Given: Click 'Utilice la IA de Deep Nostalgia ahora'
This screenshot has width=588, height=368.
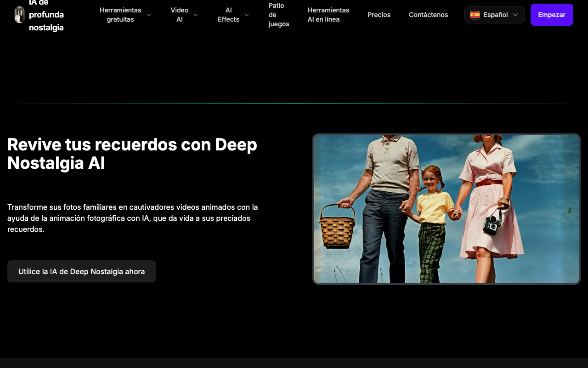Looking at the screenshot, I should click(82, 271).
